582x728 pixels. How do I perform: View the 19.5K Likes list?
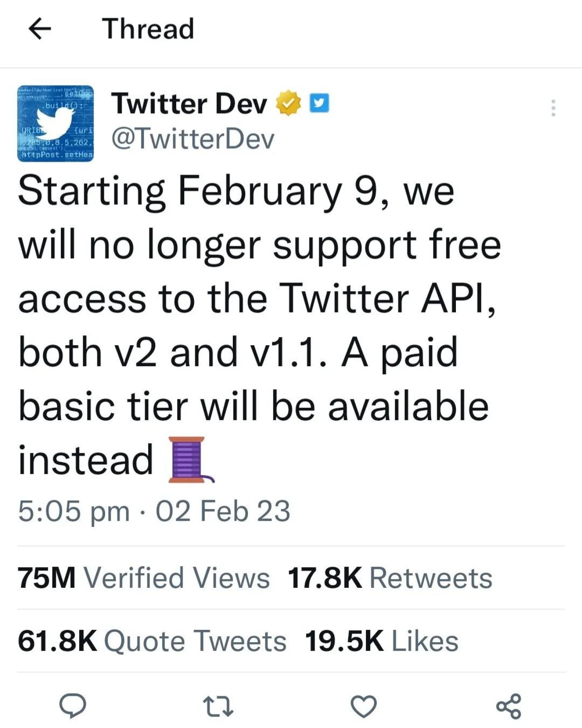[x=381, y=641]
